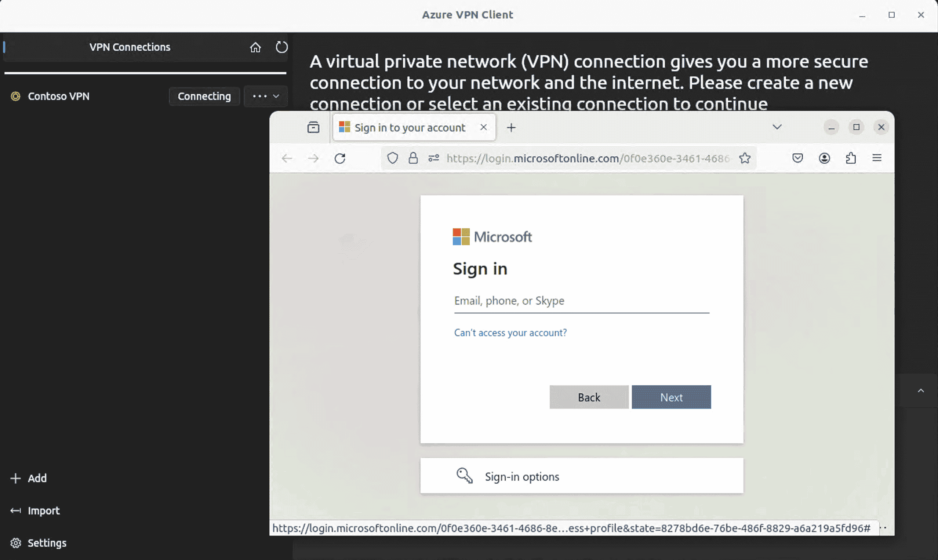Import a VPN profile
This screenshot has width=938, height=560.
point(35,510)
